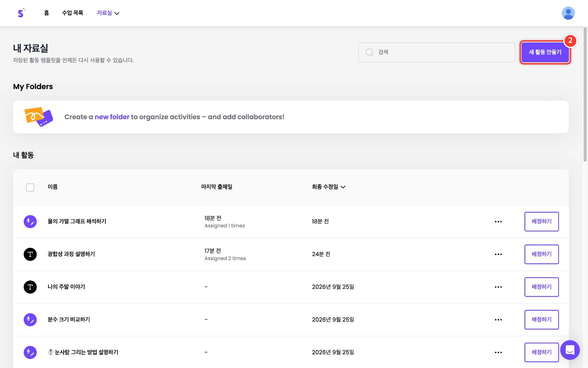Click the 마지막 출제일 column header

click(217, 187)
